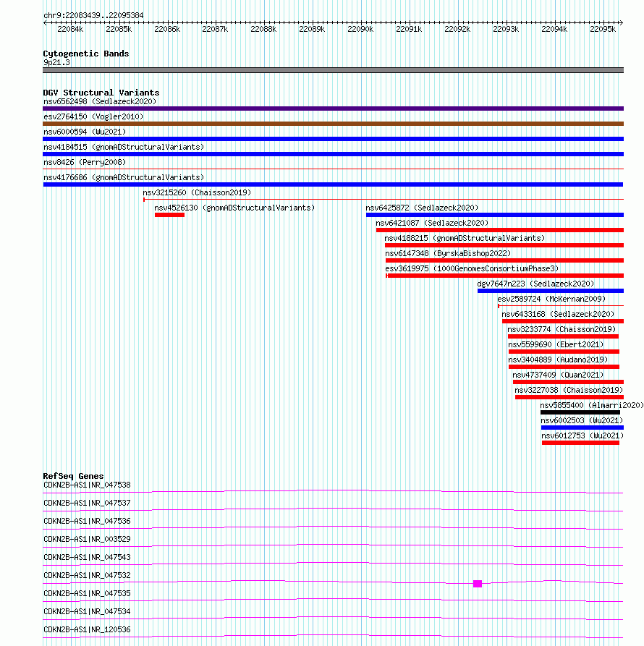Click the 22084k ruler position label
The width and height of the screenshot is (644, 646).
[70, 29]
